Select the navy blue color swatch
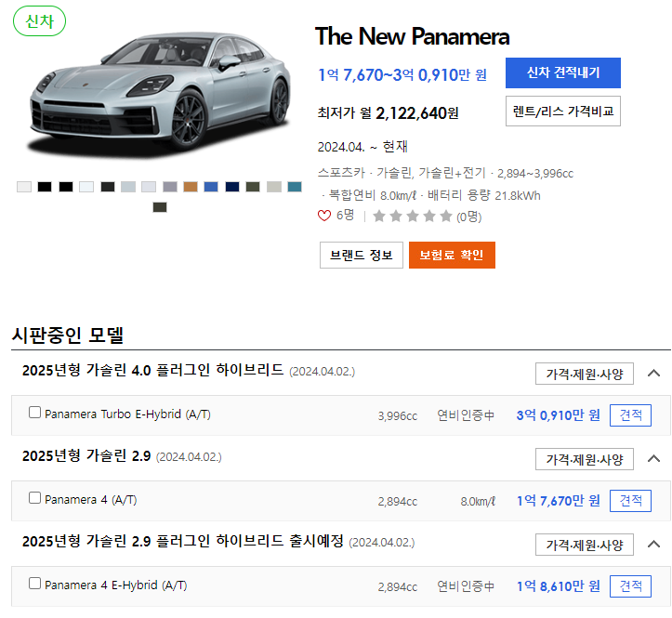 click(x=232, y=187)
